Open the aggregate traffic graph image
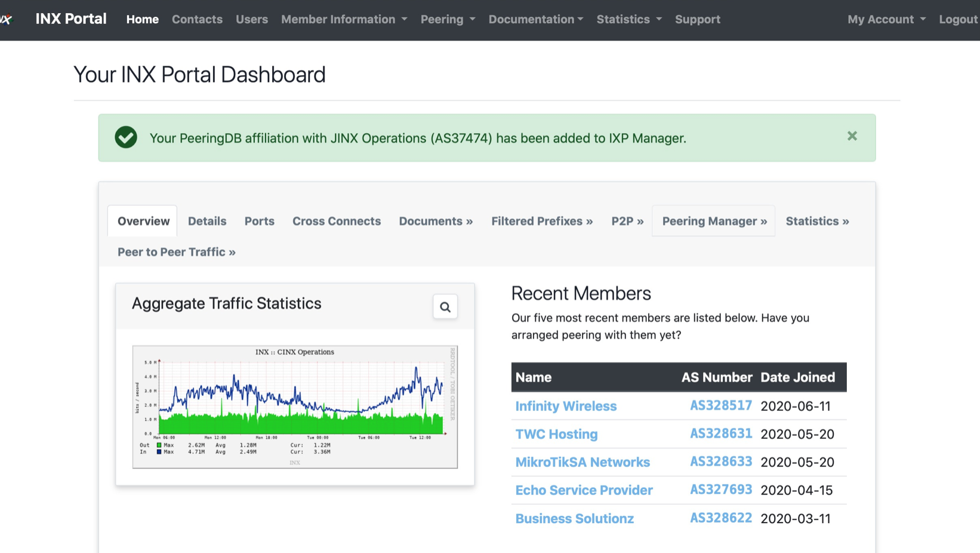The image size is (980, 553). [295, 406]
